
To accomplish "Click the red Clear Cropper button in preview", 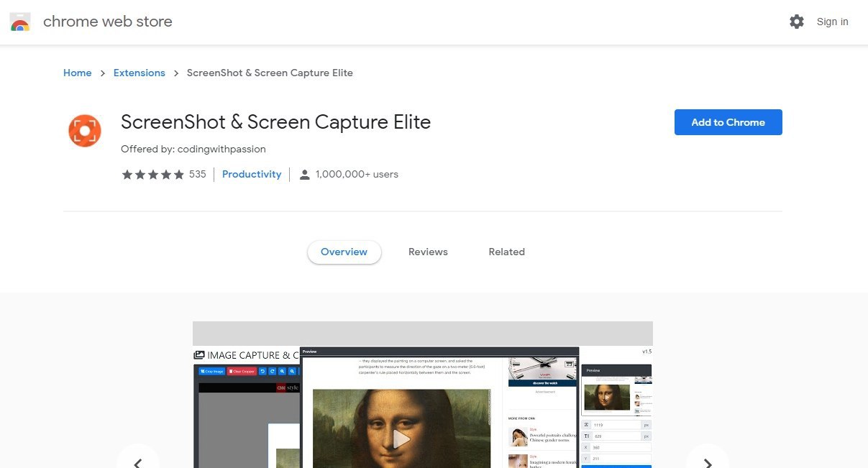I will click(x=242, y=372).
